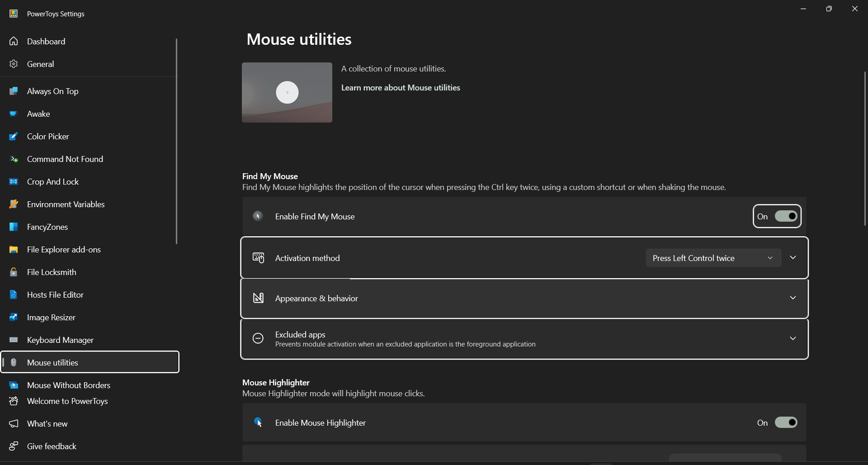The height and width of the screenshot is (465, 868).
Task: Go to Mouse Without Borders settings
Action: coord(68,385)
